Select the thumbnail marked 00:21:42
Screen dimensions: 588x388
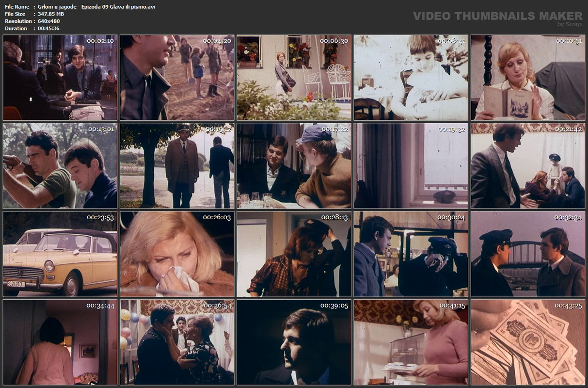tap(528, 166)
